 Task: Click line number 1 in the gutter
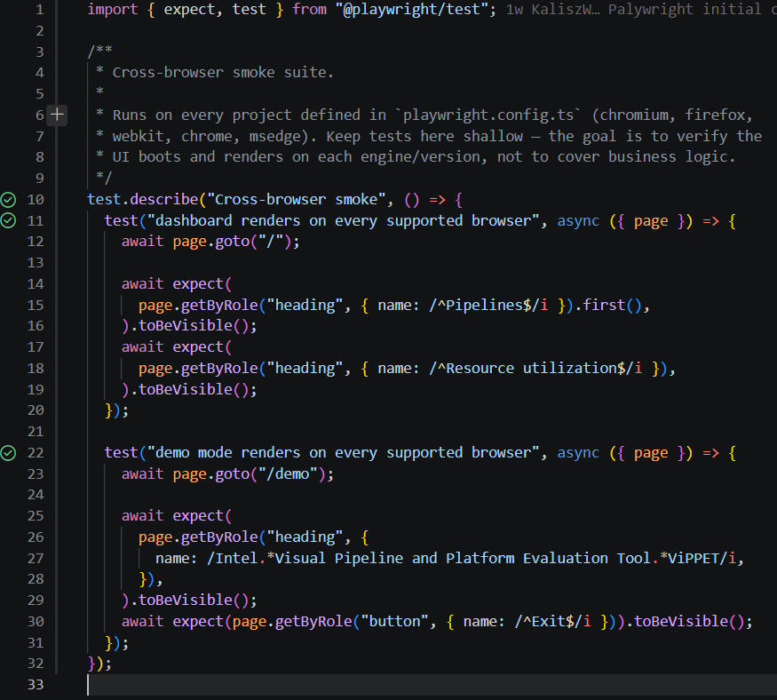40,10
